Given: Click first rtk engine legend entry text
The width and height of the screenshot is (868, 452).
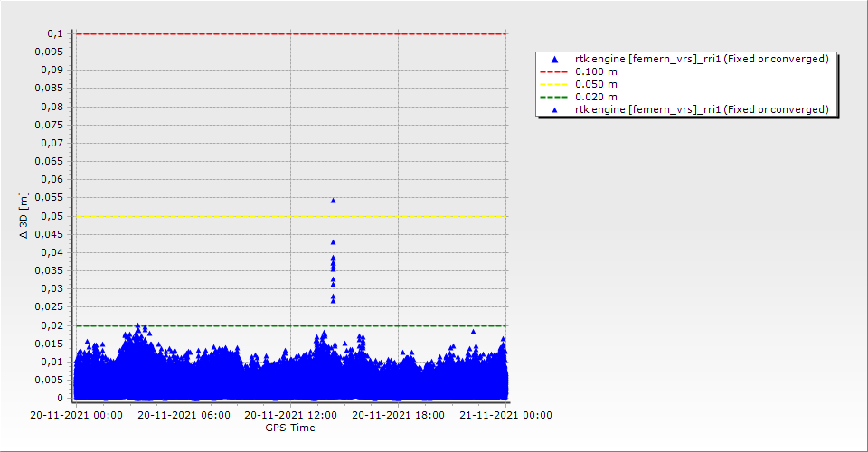Looking at the screenshot, I should [x=702, y=59].
